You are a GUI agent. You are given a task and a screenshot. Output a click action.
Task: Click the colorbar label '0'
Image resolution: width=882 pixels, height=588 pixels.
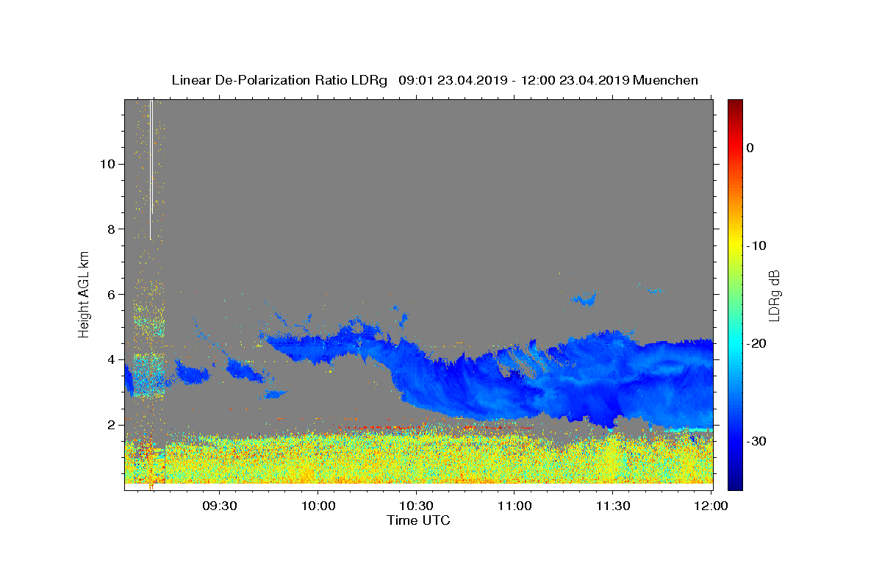pos(750,148)
